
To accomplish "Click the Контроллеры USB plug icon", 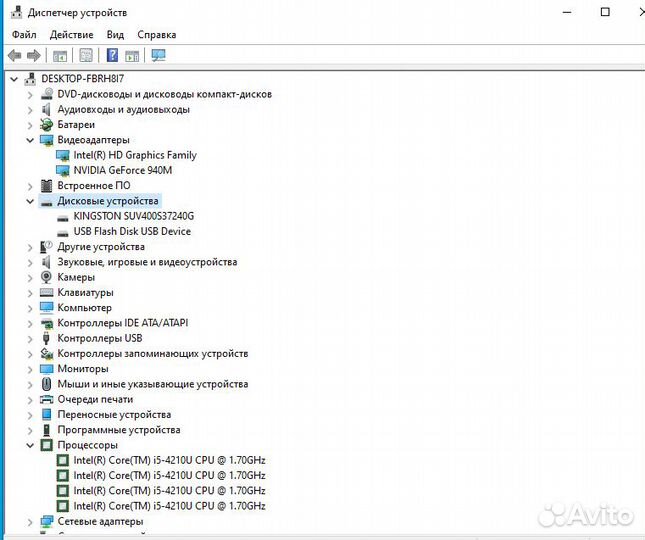I will (x=46, y=338).
